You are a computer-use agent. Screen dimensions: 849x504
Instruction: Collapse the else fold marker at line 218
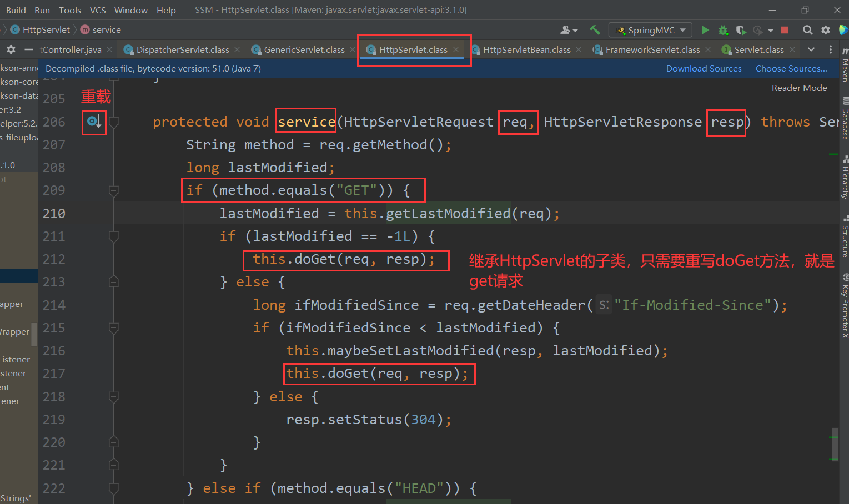point(114,397)
